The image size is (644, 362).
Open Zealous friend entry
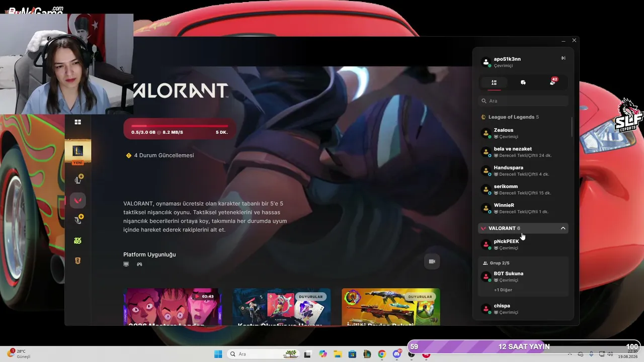click(x=523, y=133)
